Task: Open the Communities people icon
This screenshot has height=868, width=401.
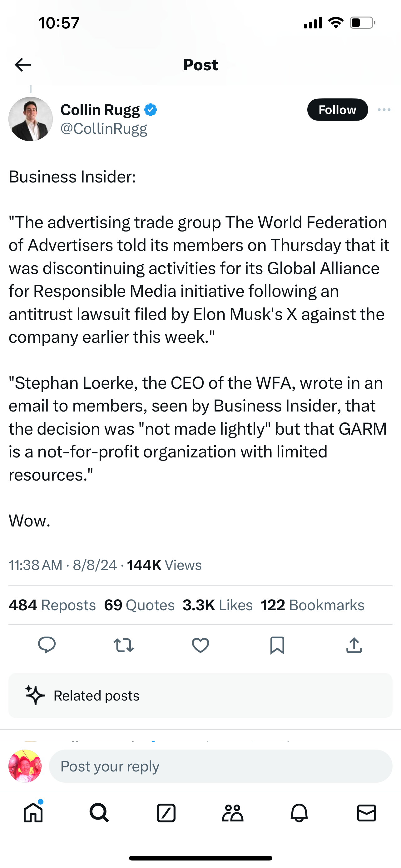Action: coord(232,813)
